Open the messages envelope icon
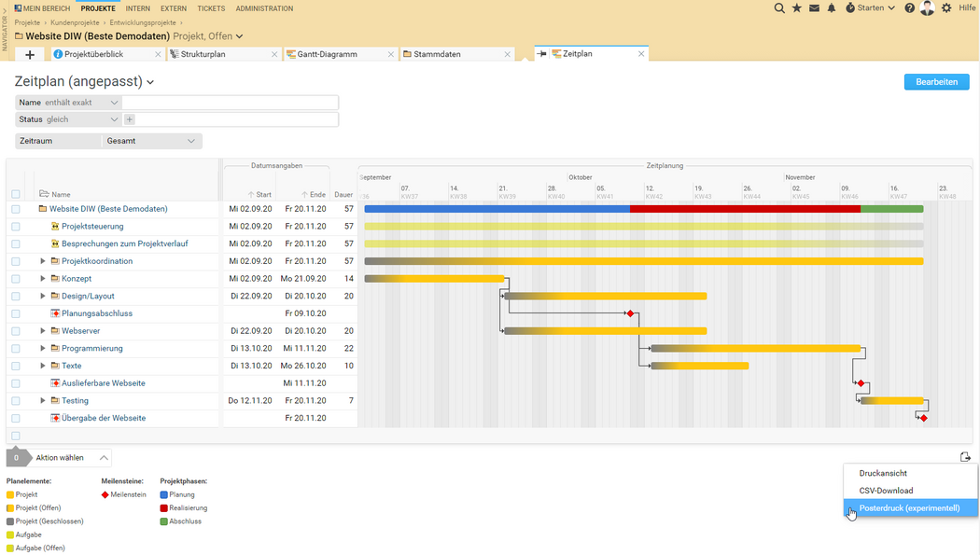The height and width of the screenshot is (555, 980). (x=814, y=8)
